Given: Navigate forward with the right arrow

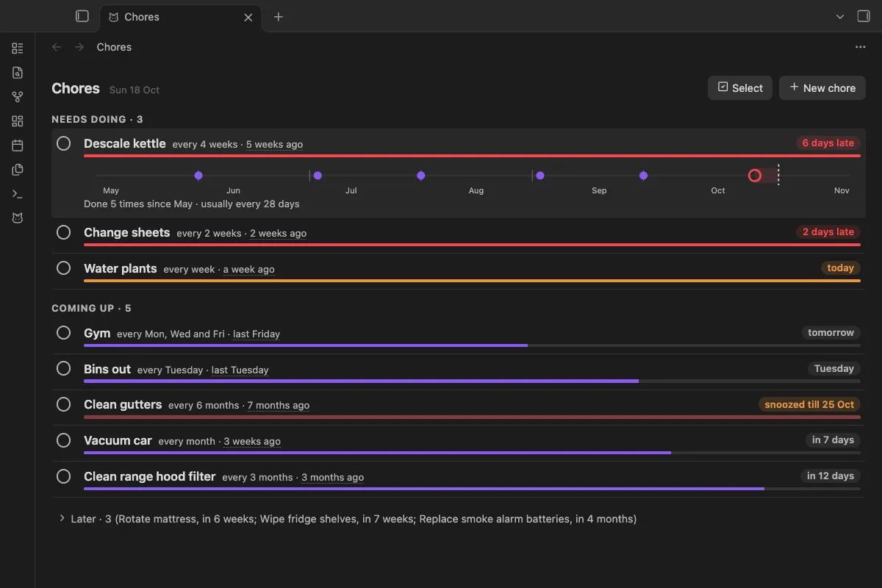Looking at the screenshot, I should pos(79,47).
